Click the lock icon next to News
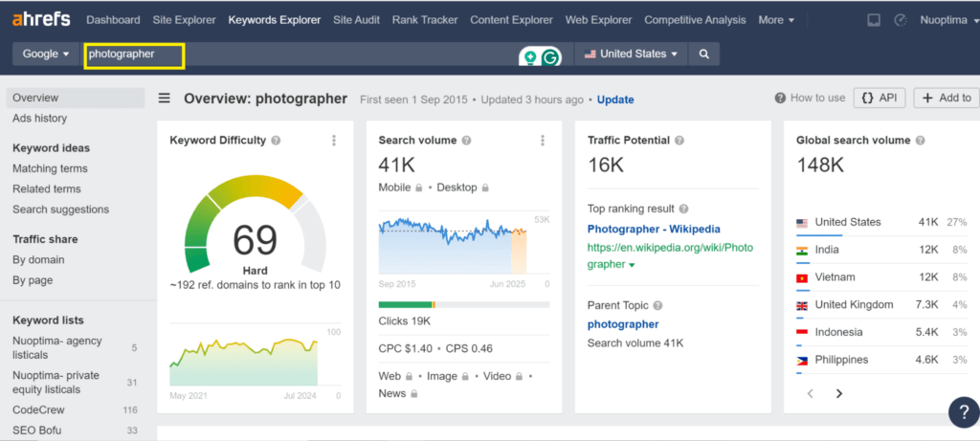980x441 pixels. pyautogui.click(x=413, y=393)
